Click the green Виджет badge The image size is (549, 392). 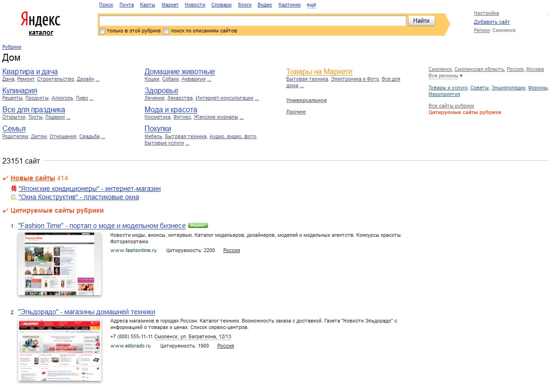[198, 225]
